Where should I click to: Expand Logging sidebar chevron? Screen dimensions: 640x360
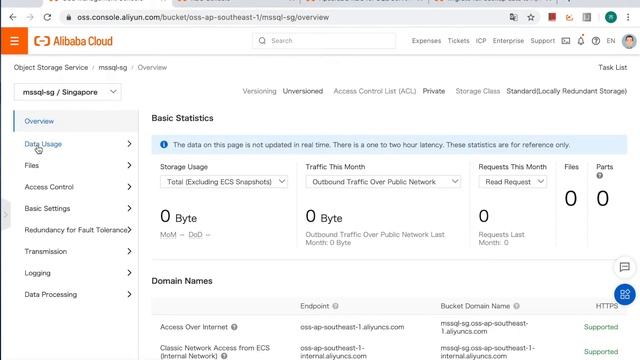coord(129,273)
